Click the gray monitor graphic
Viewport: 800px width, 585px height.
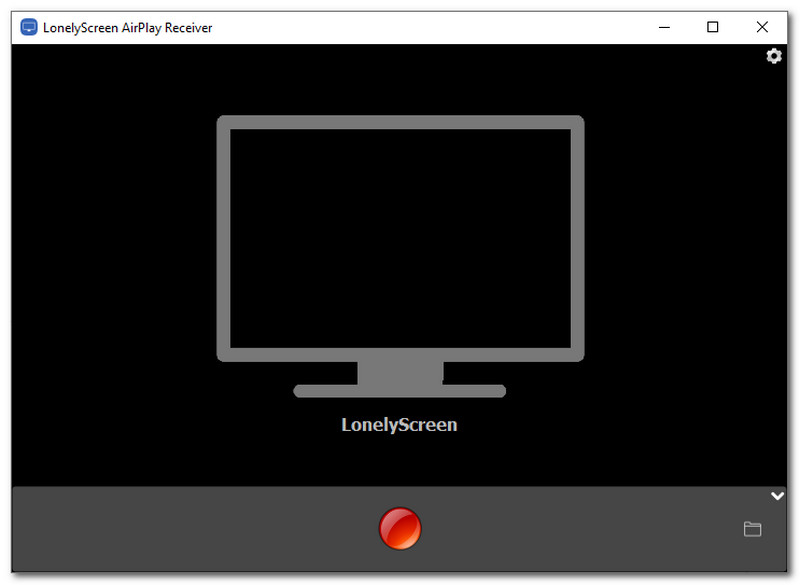(400, 257)
